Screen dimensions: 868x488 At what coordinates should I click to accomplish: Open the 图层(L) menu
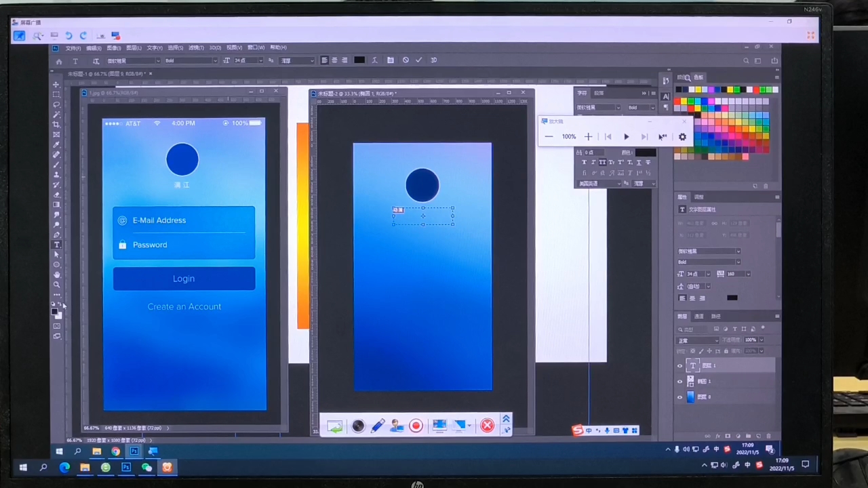134,48
